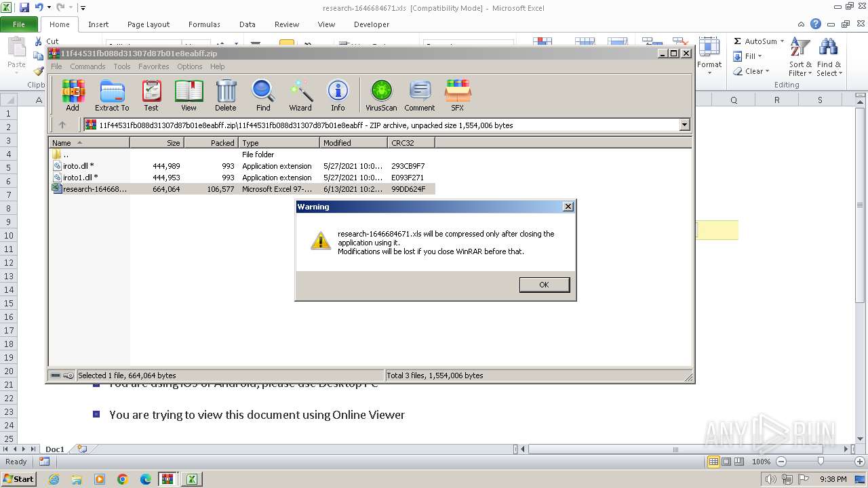Open the Commands menu
The height and width of the screenshot is (488, 868).
point(87,66)
